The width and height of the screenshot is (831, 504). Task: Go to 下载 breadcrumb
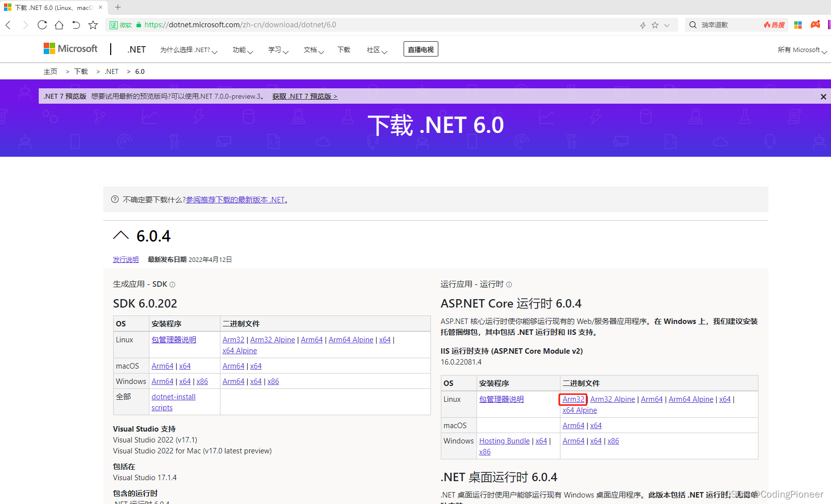81,71
